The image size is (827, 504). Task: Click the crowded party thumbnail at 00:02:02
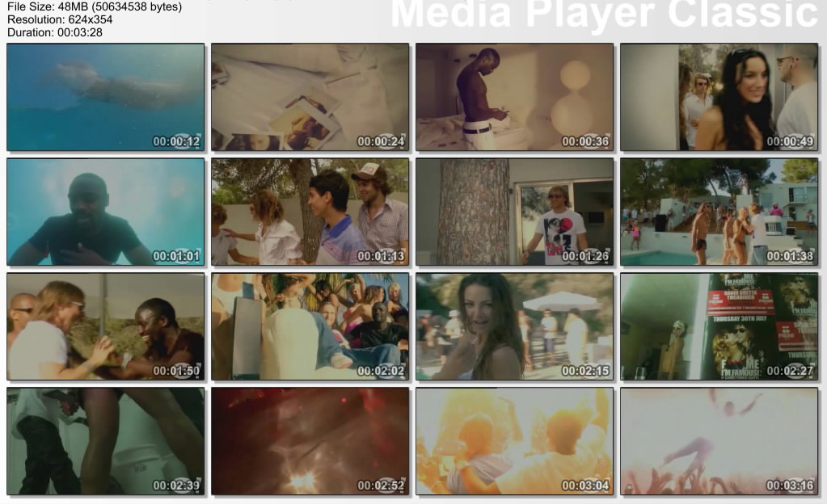pyautogui.click(x=310, y=326)
